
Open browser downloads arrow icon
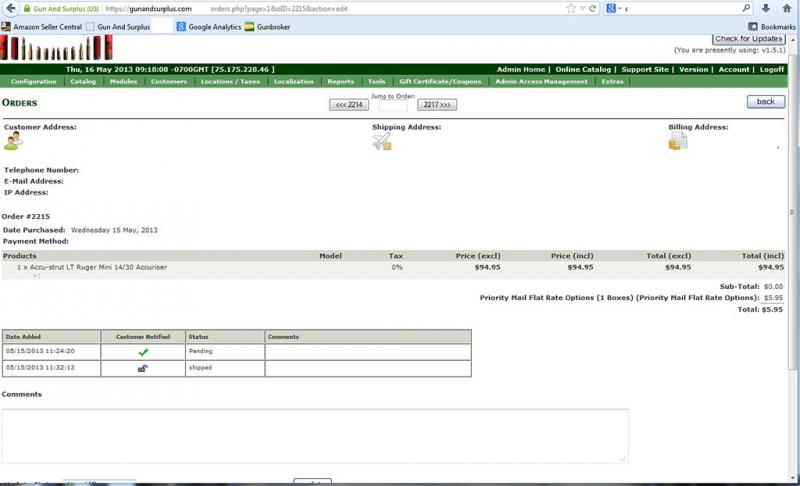pos(766,8)
